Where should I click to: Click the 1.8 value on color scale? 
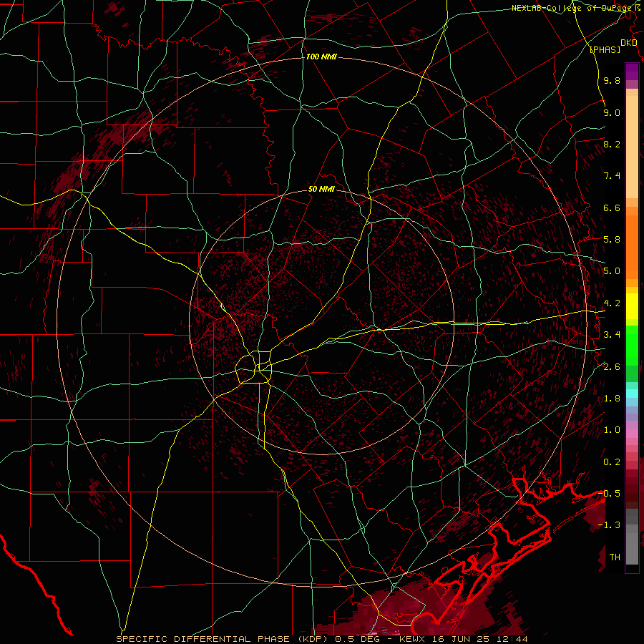612,399
